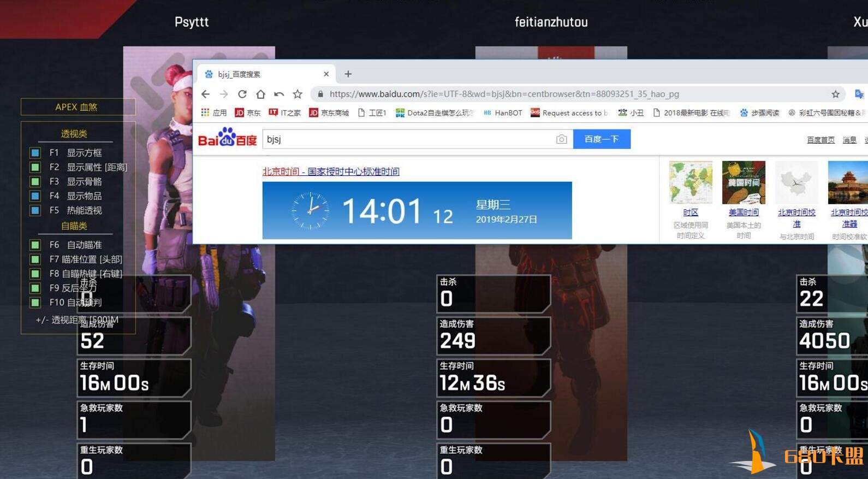Go back in the browser
Image resolution: width=868 pixels, height=479 pixels.
pos(205,94)
